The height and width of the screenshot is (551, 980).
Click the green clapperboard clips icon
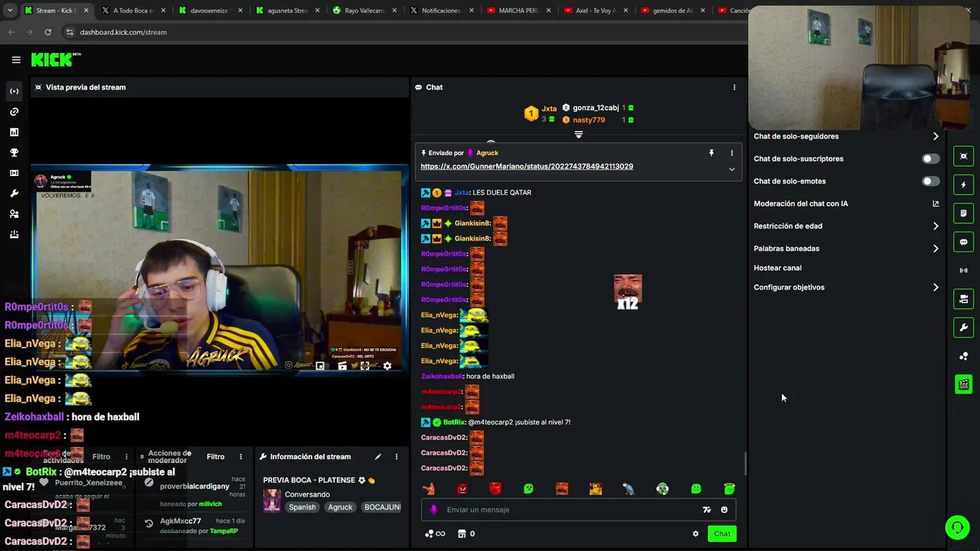coord(963,384)
